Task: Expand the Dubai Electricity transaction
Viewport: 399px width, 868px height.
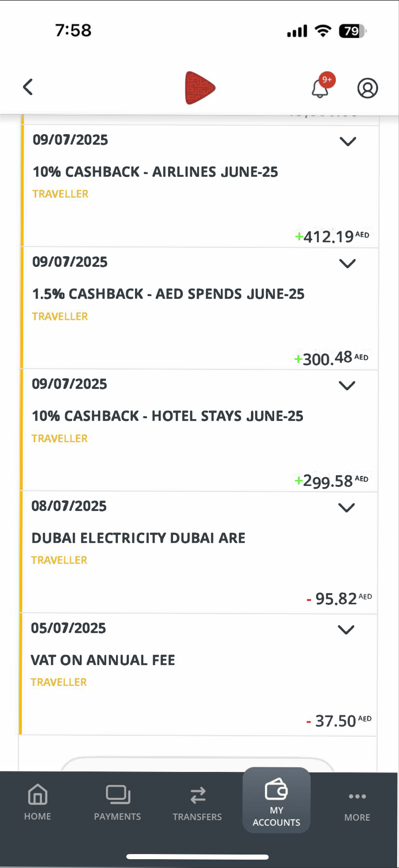Action: 347,508
